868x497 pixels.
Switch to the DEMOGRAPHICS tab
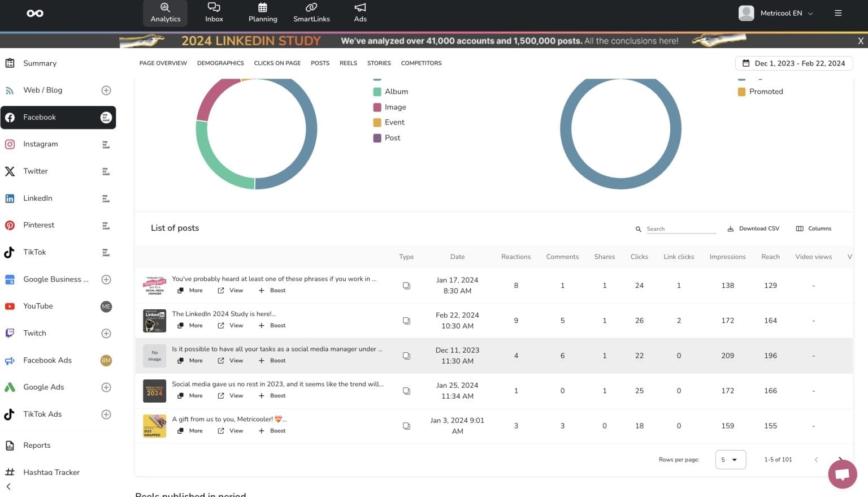coord(220,63)
